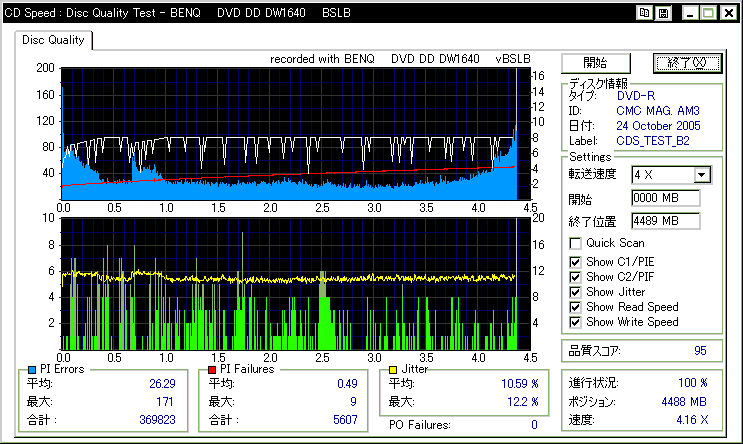Uncheck Show Write Speed option
743x444 pixels.
[575, 322]
